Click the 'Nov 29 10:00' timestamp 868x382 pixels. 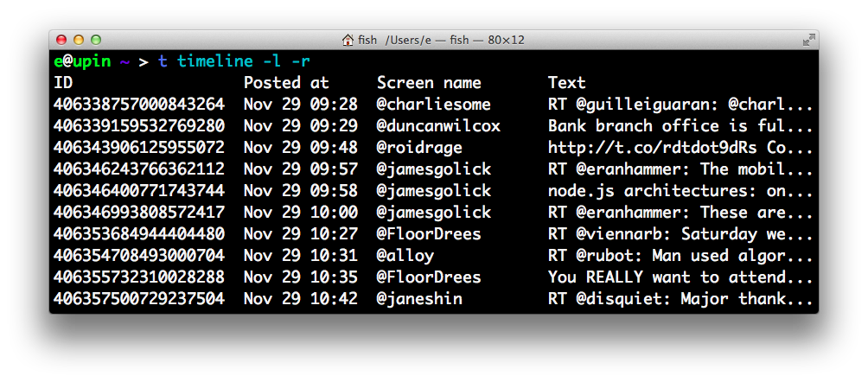click(x=301, y=213)
